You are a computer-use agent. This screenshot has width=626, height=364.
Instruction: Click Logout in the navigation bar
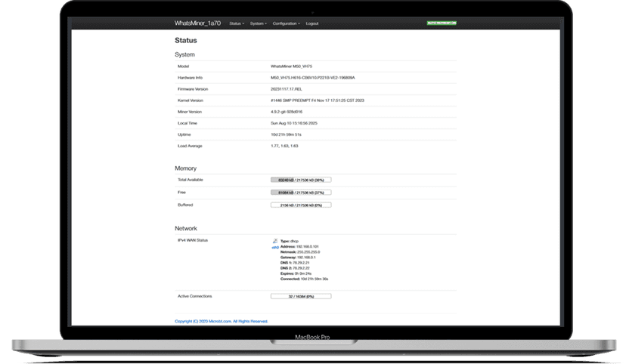(312, 23)
